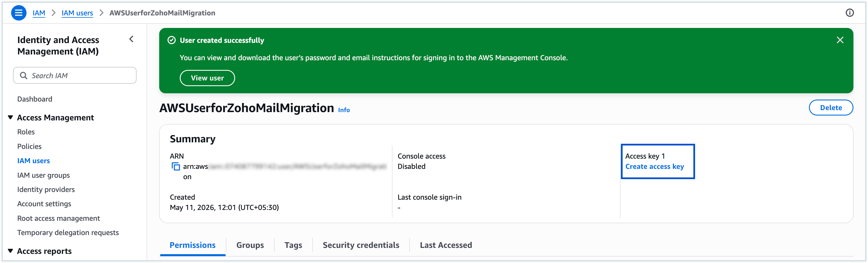The width and height of the screenshot is (868, 263).
Task: Switch to the Permissions tab
Action: pos(192,245)
